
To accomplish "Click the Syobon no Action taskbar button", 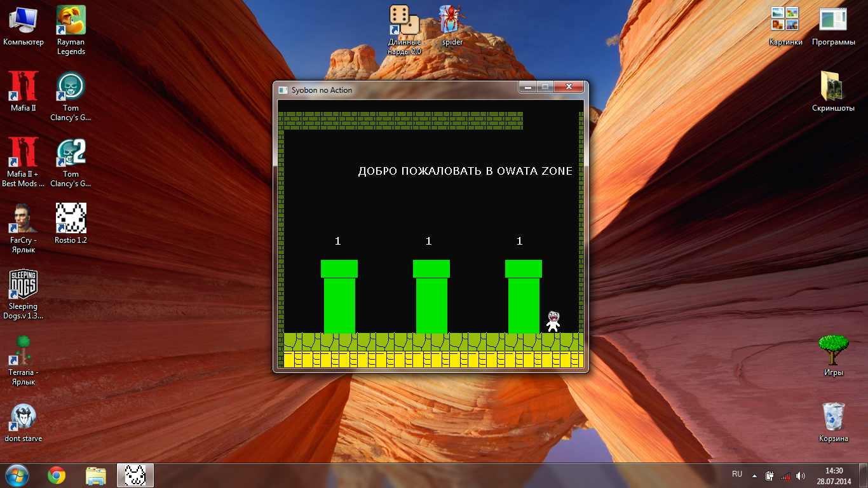I will coord(135,475).
